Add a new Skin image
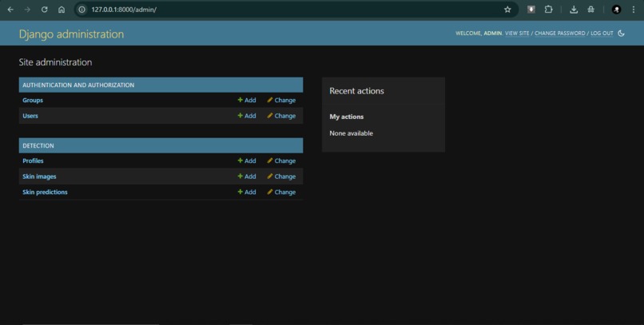The height and width of the screenshot is (325, 644). click(x=247, y=176)
